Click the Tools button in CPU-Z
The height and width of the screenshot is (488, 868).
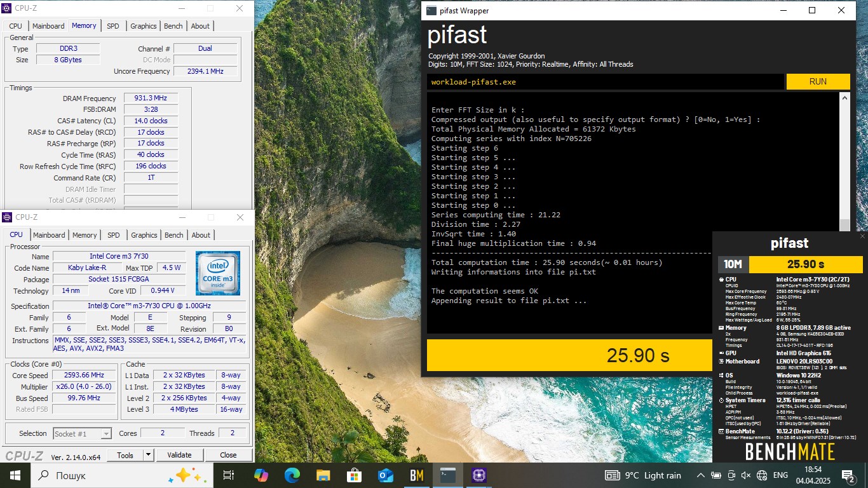coord(125,455)
